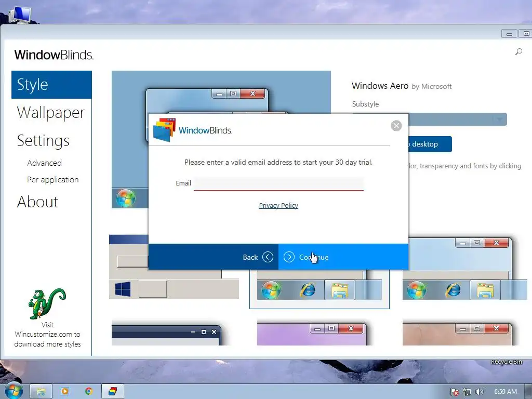Open Advanced settings

(45, 163)
